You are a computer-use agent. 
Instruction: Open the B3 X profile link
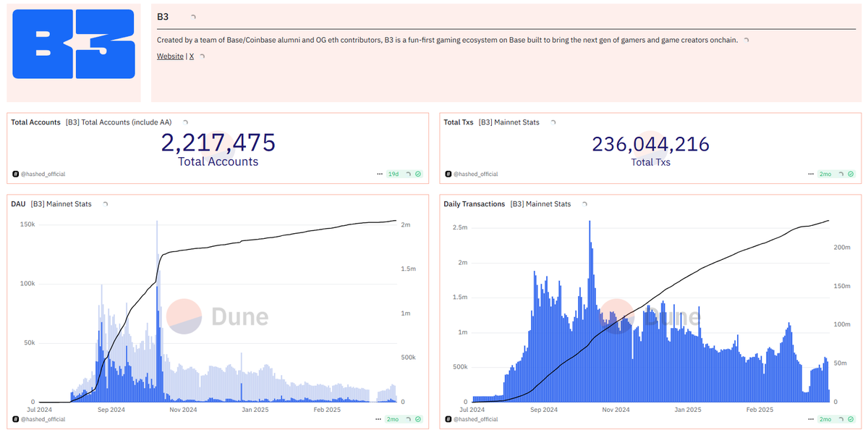(192, 56)
